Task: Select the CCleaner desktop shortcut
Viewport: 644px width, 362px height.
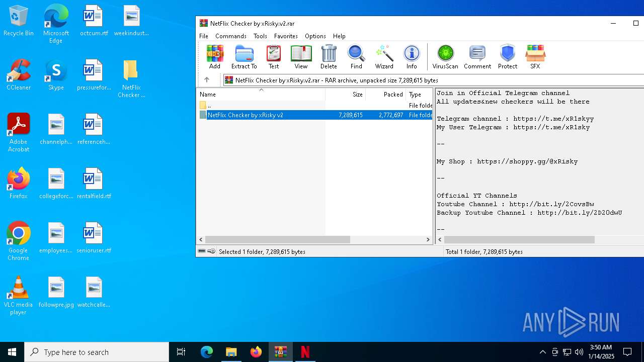Action: (x=19, y=75)
